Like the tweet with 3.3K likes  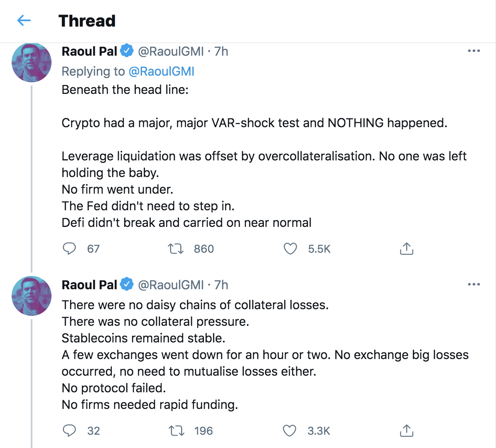click(290, 431)
